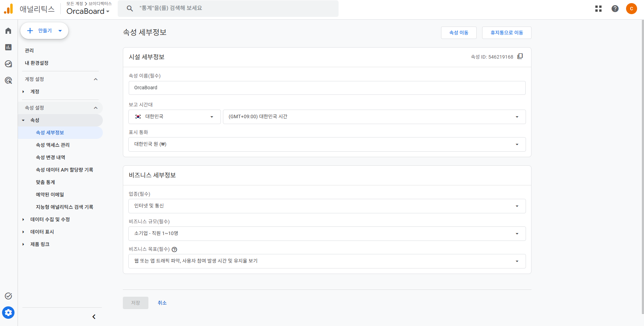The height and width of the screenshot is (326, 644).
Task: Open the orange account avatar
Action: pyautogui.click(x=632, y=9)
